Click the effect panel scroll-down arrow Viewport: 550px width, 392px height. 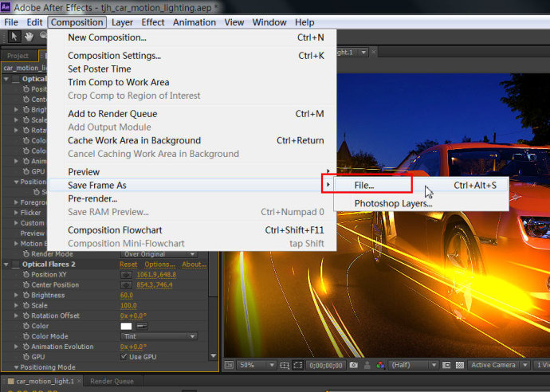tap(214, 356)
